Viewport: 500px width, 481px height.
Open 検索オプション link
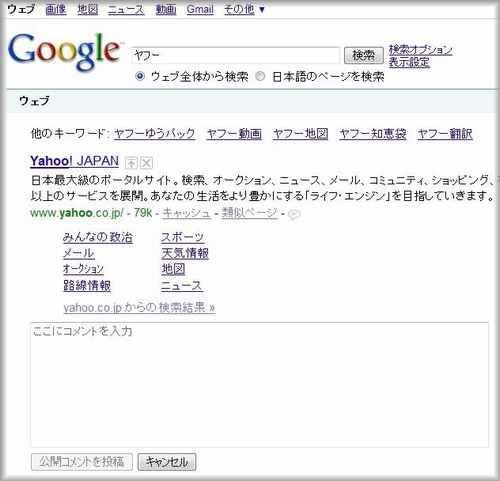coord(420,50)
